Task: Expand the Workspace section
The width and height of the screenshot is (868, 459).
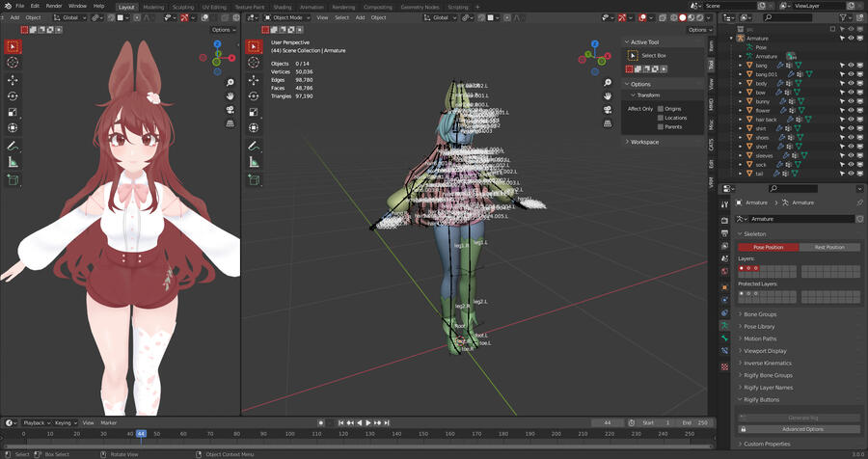Action: (644, 142)
